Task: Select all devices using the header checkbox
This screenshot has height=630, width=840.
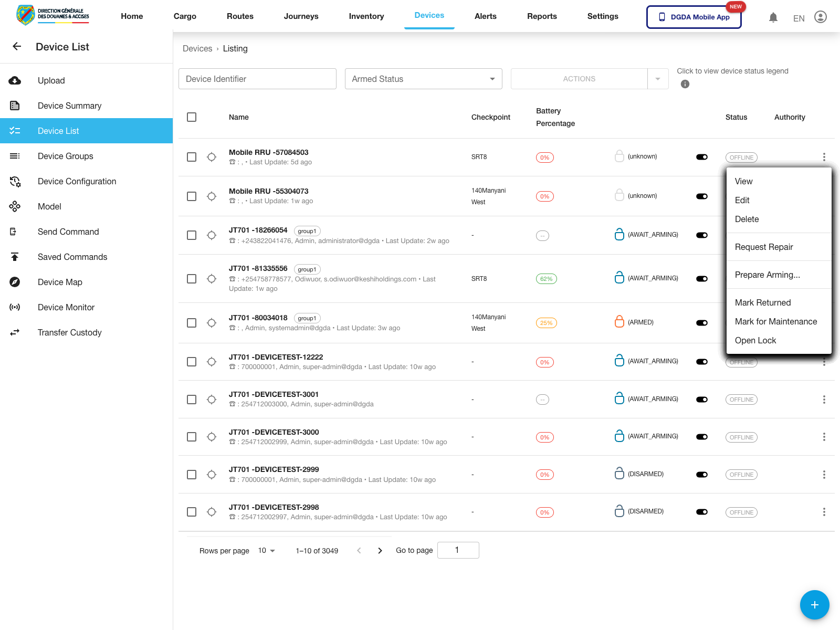Action: 192,117
